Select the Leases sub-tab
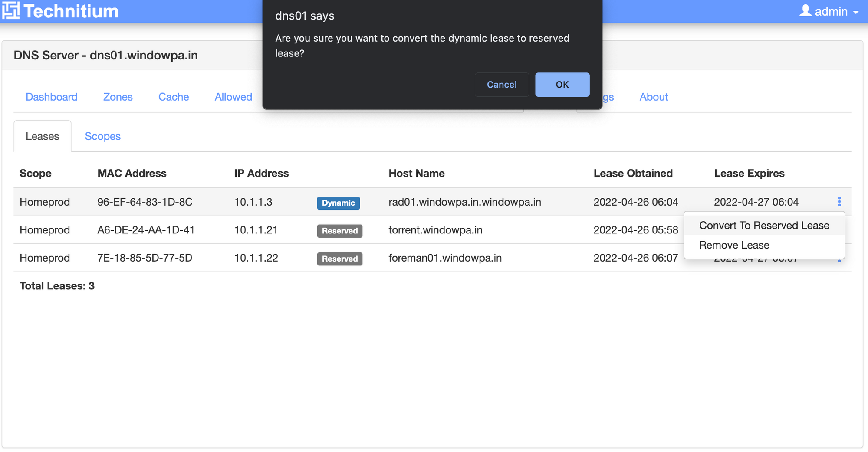Image resolution: width=868 pixels, height=452 pixels. [x=43, y=136]
